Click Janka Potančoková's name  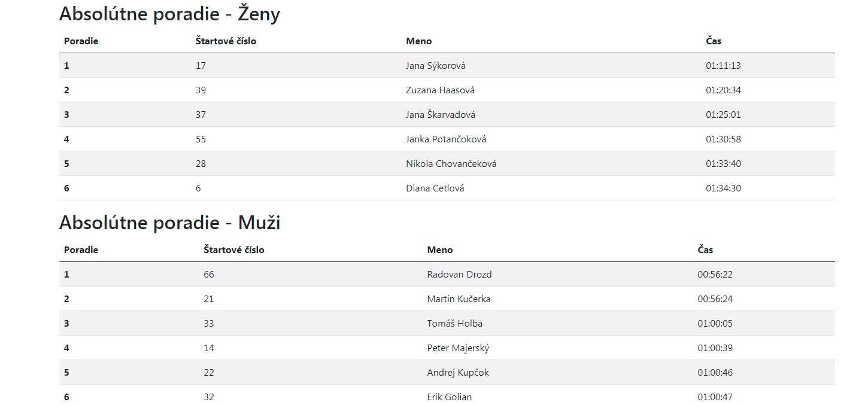pyautogui.click(x=445, y=139)
